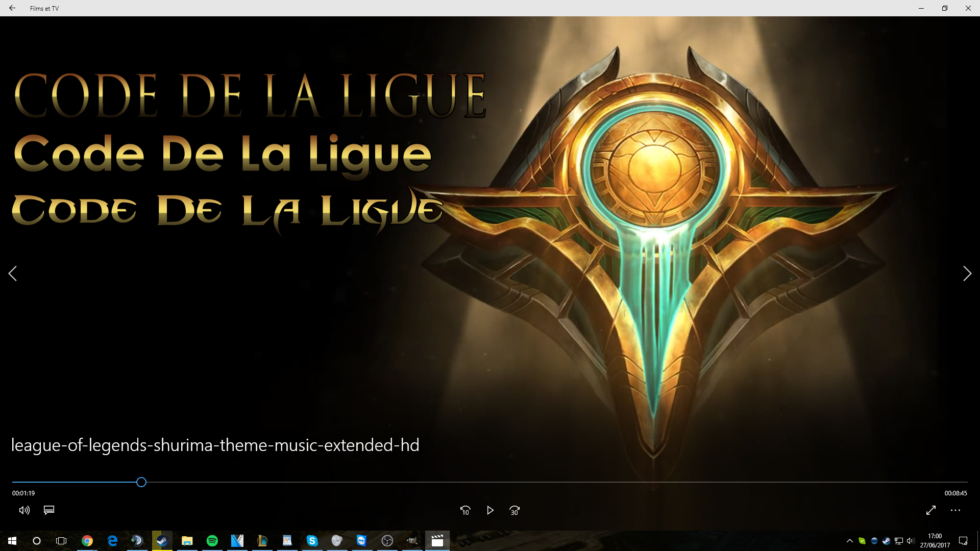
Task: Minimize the Films et TV window
Action: point(921,8)
